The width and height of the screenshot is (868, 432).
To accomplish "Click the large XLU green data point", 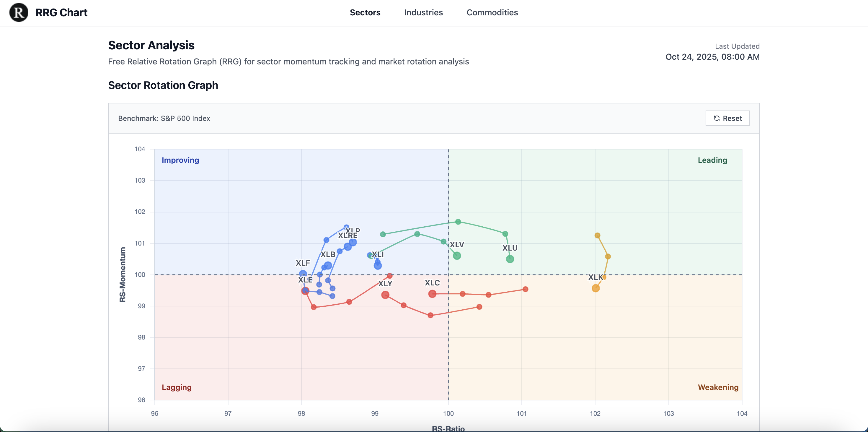I will pos(510,259).
